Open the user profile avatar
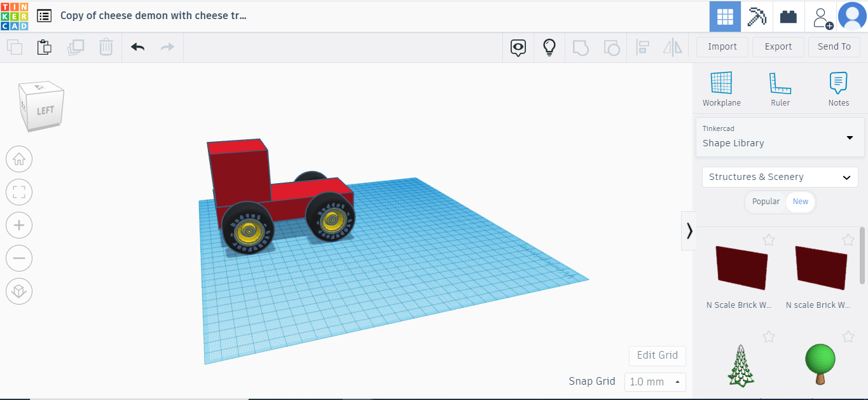 852,17
